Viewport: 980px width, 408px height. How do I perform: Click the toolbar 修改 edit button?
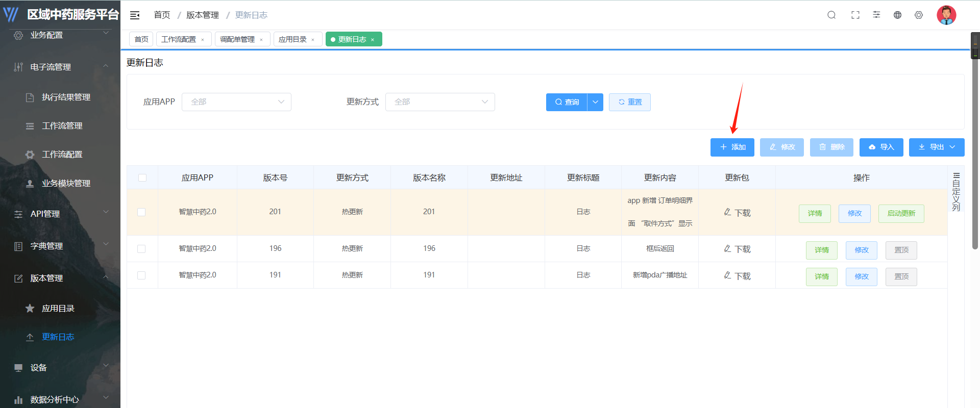pyautogui.click(x=782, y=147)
